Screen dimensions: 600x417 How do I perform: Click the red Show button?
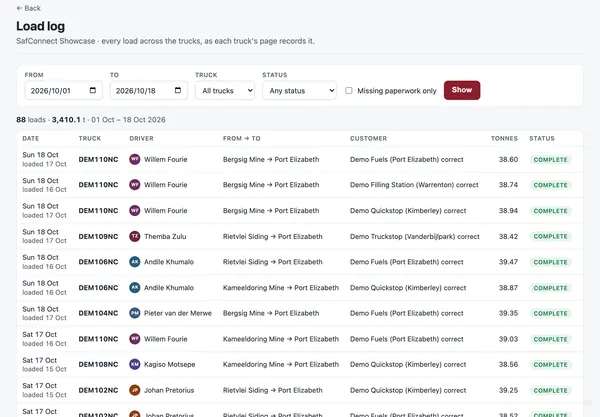pyautogui.click(x=462, y=90)
